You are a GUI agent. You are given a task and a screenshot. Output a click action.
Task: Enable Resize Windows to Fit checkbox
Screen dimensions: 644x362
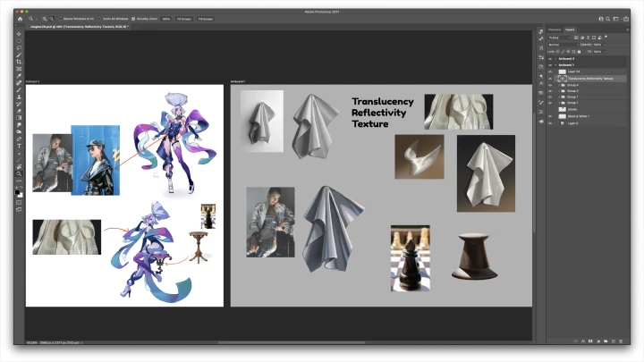(60, 19)
